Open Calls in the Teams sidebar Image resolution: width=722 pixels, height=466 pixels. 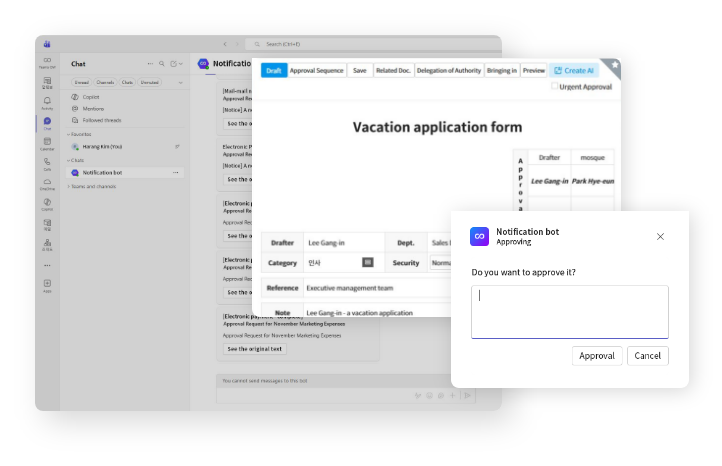tap(47, 163)
